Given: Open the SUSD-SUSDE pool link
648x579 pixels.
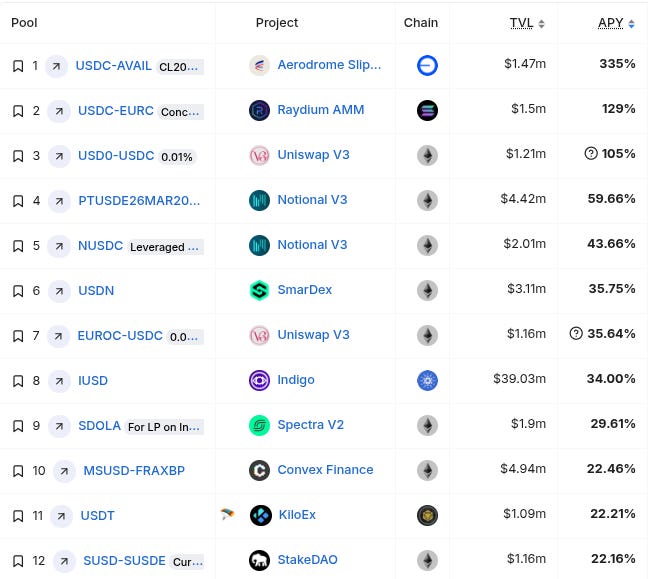Looking at the screenshot, I should pyautogui.click(x=124, y=561).
